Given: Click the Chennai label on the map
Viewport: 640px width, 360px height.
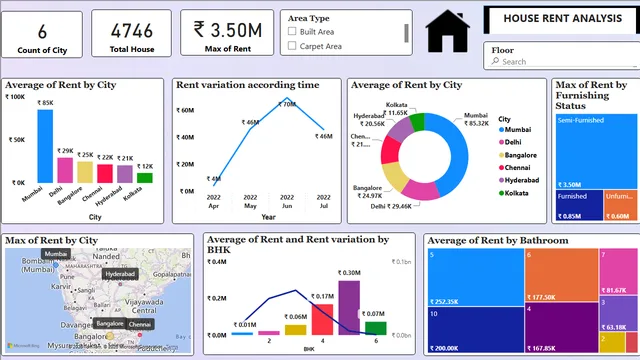Looking at the screenshot, I should coord(140,324).
